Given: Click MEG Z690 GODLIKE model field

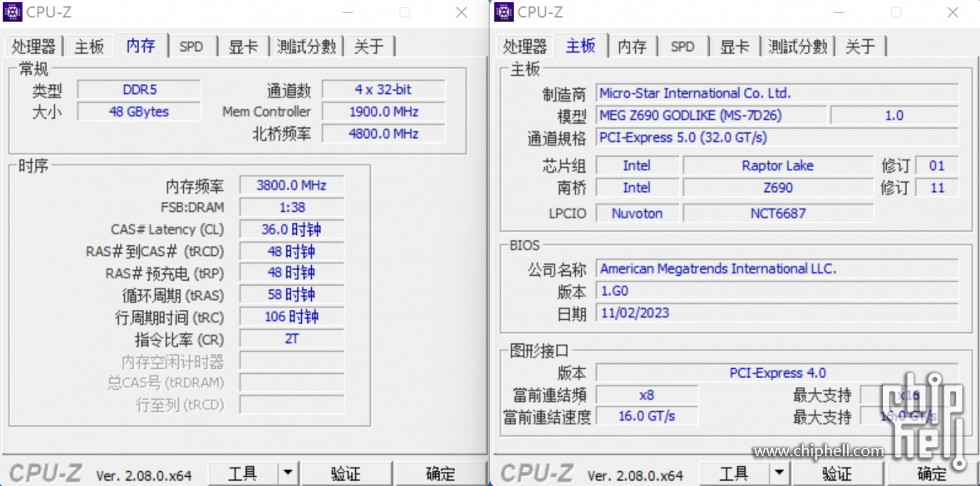Looking at the screenshot, I should tap(711, 116).
